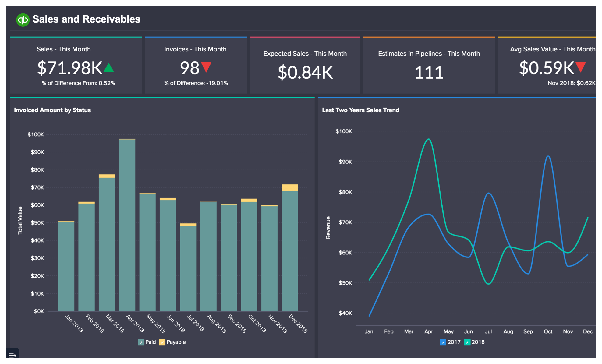Viewport: 602px width, 364px height.
Task: Toggle the 2018 series checkbox
Action: pos(467,342)
